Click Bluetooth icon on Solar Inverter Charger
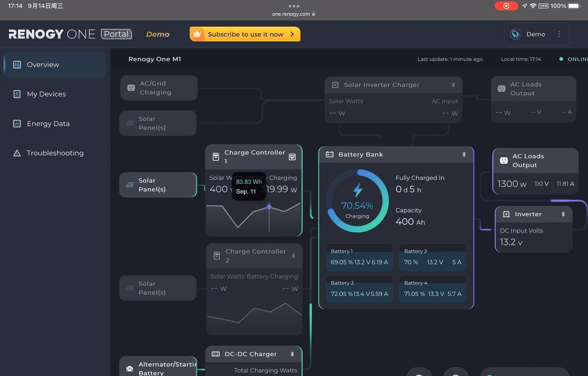This screenshot has height=376, width=588. [453, 85]
